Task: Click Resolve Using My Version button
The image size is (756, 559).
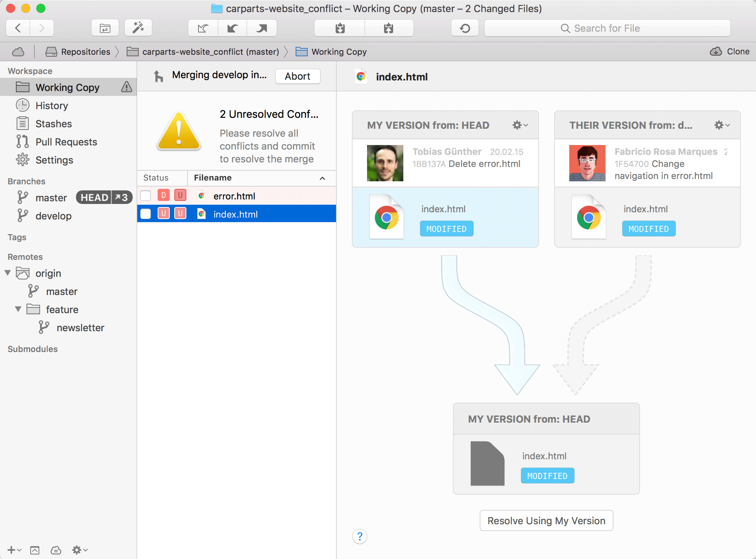Action: [546, 520]
